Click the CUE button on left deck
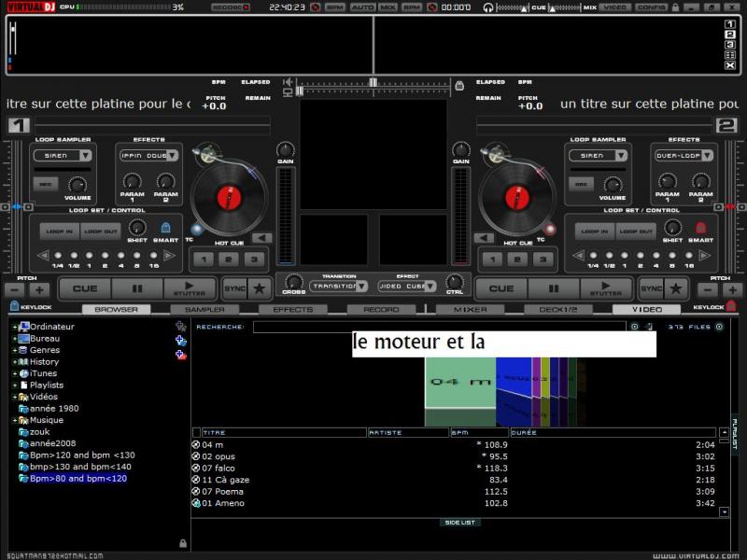The width and height of the screenshot is (747, 560). [85, 288]
